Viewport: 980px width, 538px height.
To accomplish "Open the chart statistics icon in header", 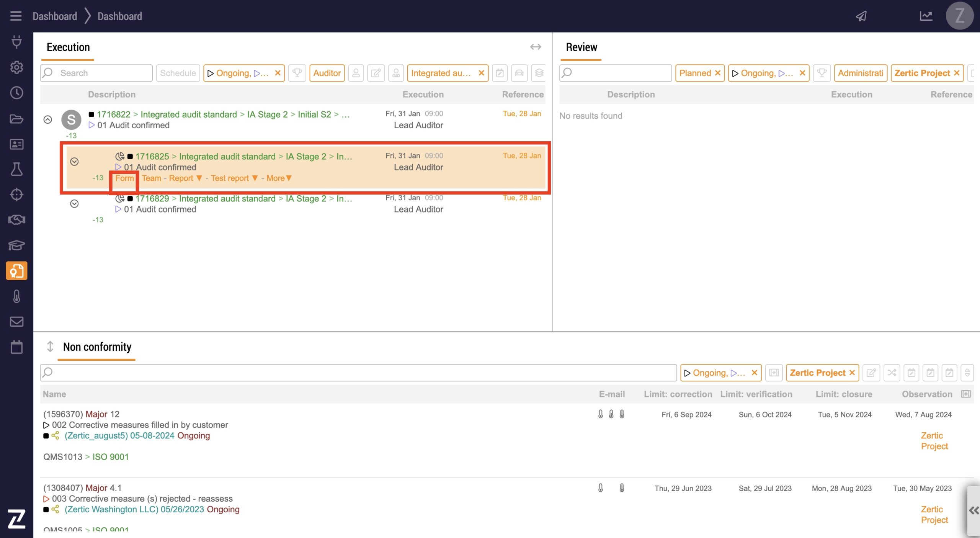I will (x=926, y=16).
